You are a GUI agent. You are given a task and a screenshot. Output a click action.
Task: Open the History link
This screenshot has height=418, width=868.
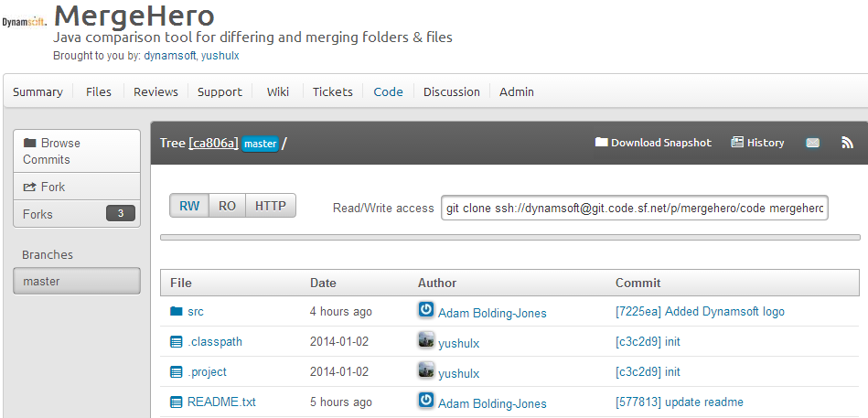point(758,143)
